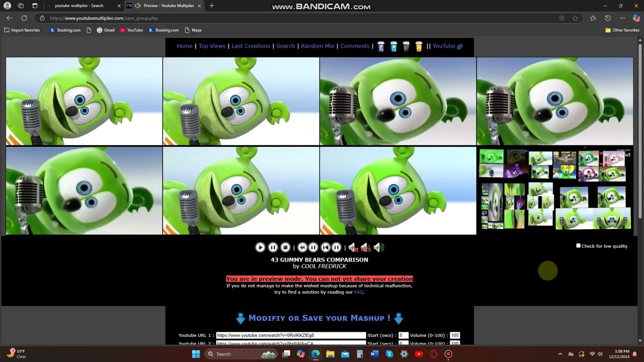Click the Start (secs) field for URL 1
Image resolution: width=644 pixels, height=362 pixels.
[403, 335]
